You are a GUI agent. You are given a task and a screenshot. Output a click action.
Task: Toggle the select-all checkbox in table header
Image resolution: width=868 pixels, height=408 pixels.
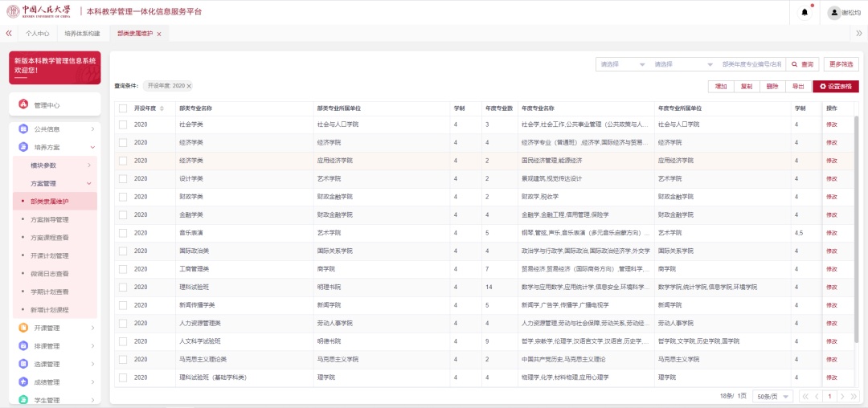point(123,108)
